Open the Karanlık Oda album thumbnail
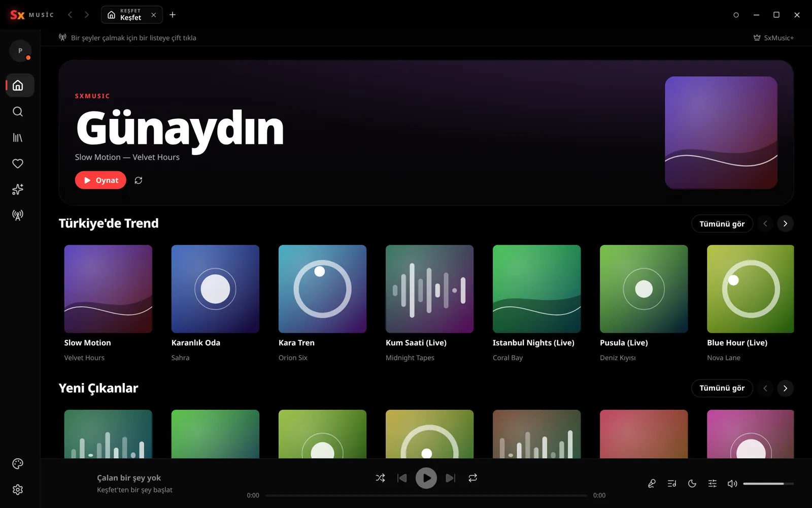 point(215,289)
